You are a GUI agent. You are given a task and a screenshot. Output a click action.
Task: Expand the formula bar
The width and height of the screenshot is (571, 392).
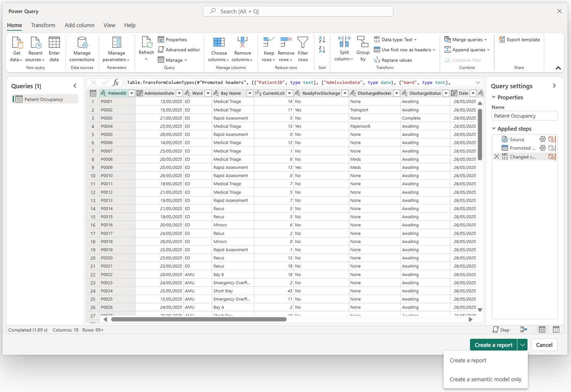click(478, 82)
